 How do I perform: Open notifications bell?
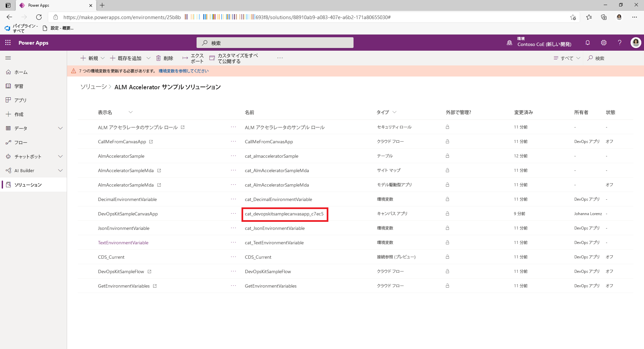click(588, 43)
